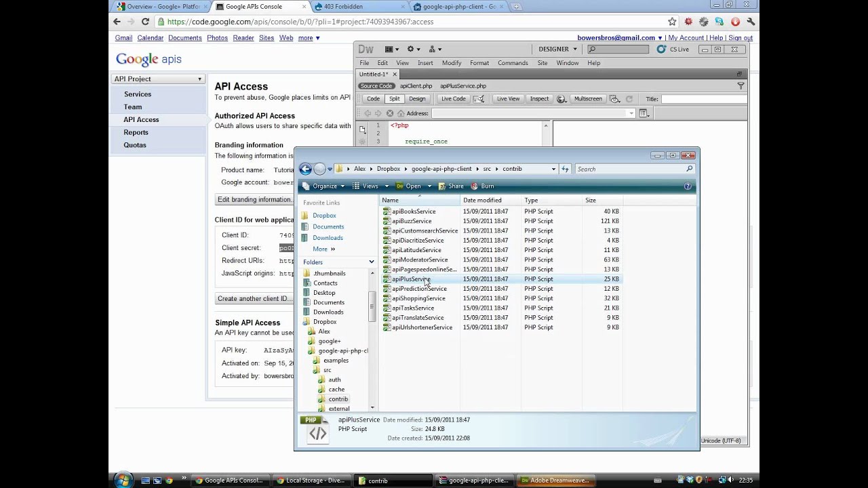Open the DESIGNER workspace dropdown
Screen dimensions: 868x488
coord(557,49)
